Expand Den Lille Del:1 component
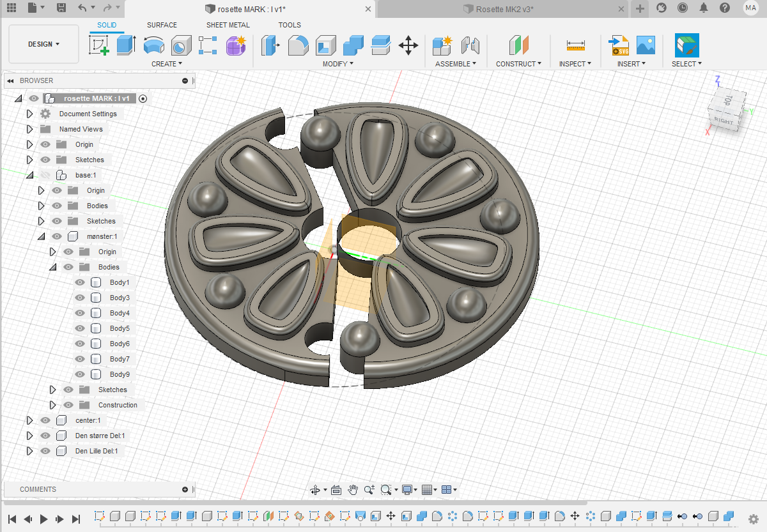Viewport: 767px width, 532px height. point(29,451)
